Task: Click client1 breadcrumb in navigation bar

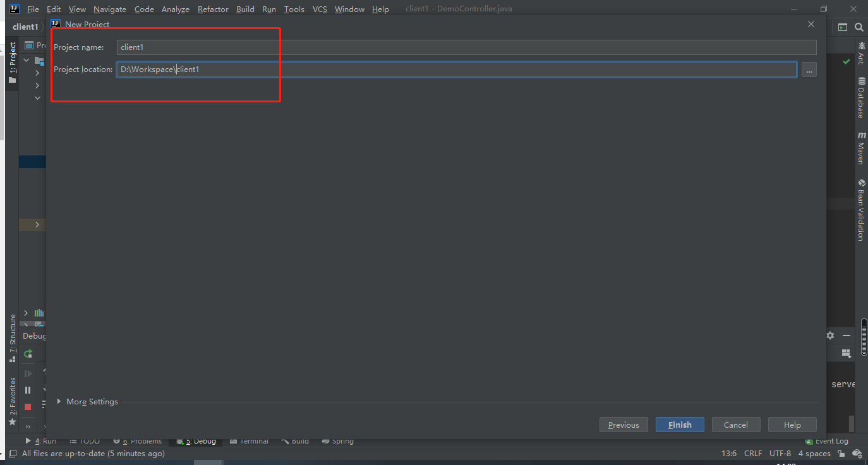Action: [x=25, y=27]
